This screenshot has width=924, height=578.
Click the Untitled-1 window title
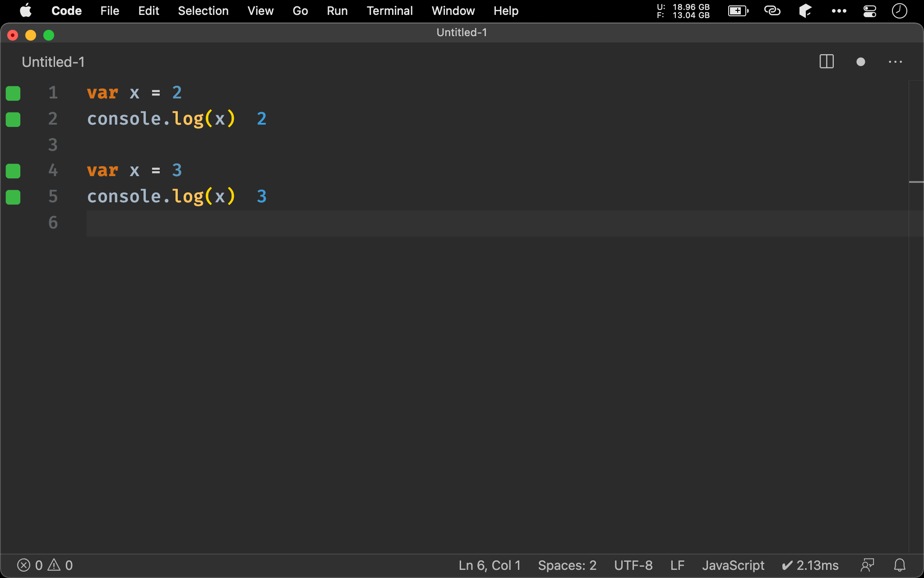pyautogui.click(x=462, y=33)
